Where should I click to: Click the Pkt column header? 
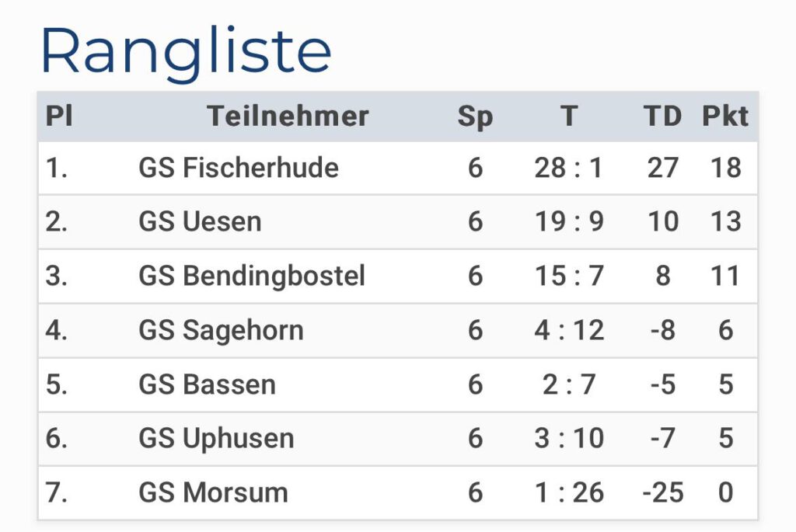(x=725, y=116)
